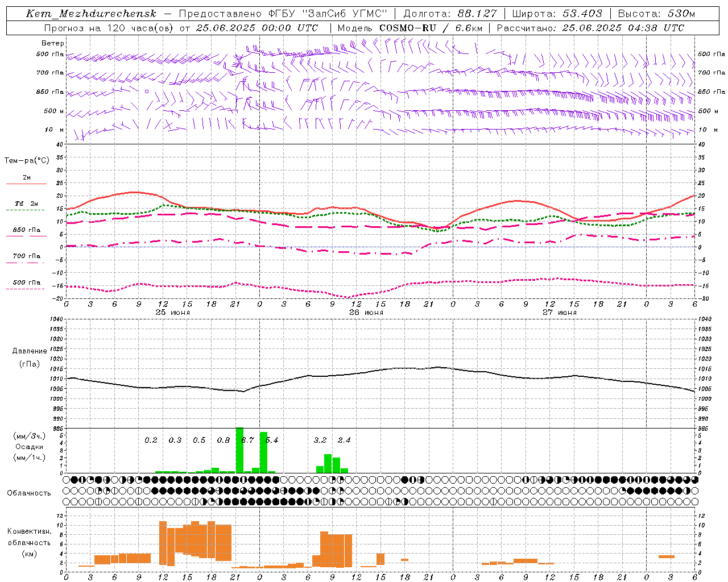
Task: Click the '27 июня' date label
Action: 560,313
